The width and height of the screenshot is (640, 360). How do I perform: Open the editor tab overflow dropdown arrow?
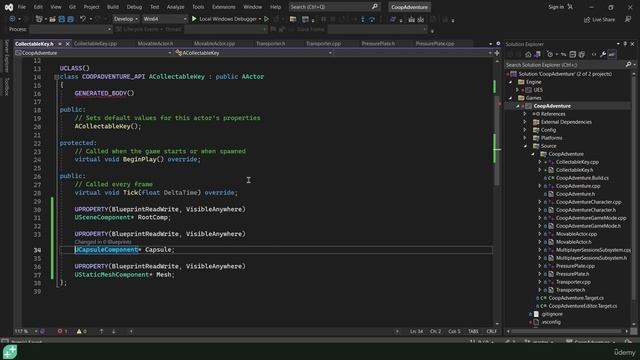[x=490, y=44]
